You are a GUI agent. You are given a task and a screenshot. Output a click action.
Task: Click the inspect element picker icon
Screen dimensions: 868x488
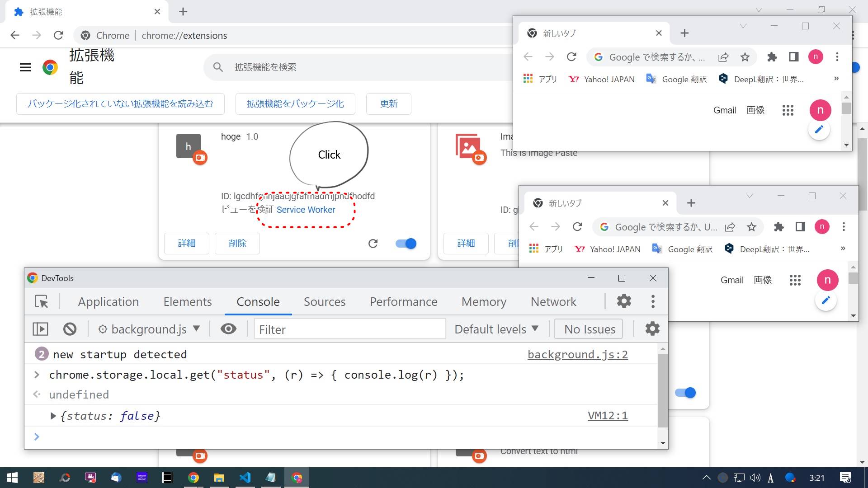[42, 301]
